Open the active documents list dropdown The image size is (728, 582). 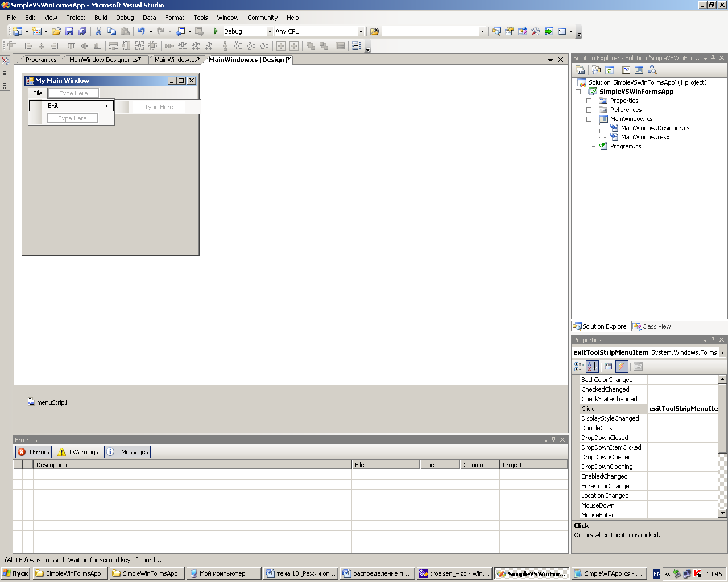[x=551, y=60]
